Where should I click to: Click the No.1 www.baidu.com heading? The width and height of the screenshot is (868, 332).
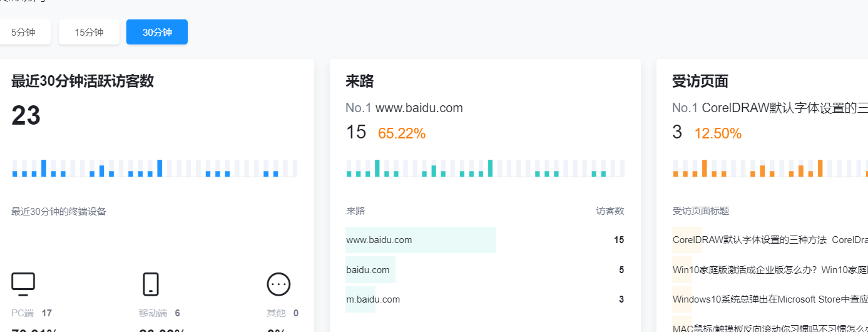[404, 108]
